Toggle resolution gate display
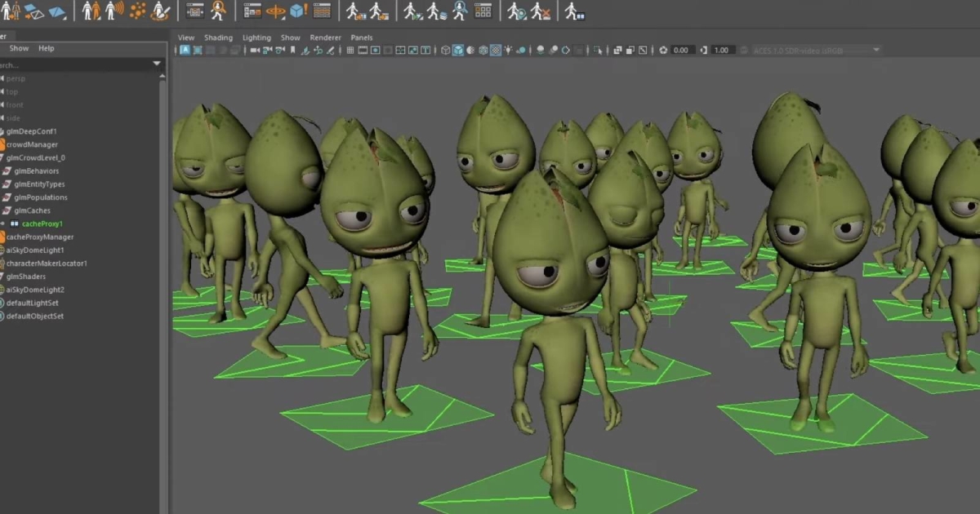The image size is (980, 514). coord(375,50)
